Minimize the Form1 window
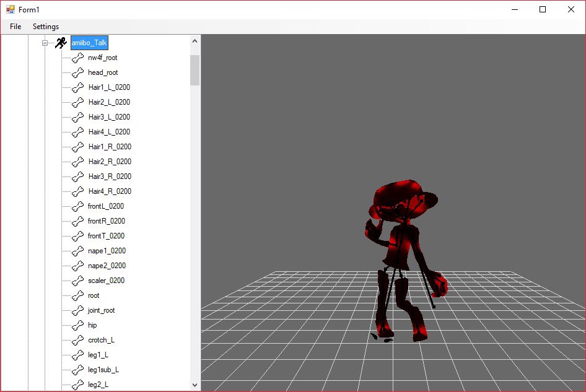 click(x=515, y=10)
